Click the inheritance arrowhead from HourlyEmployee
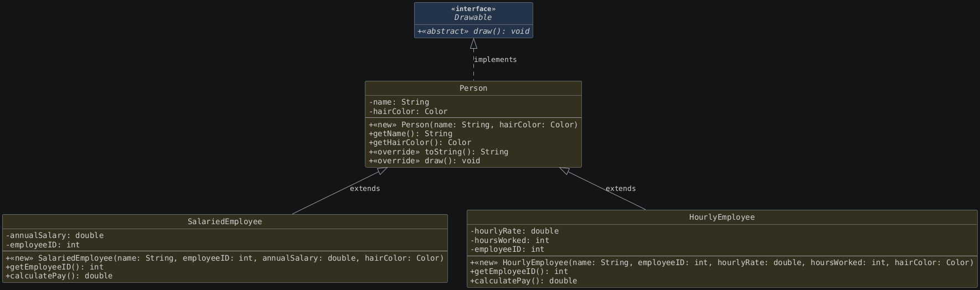Screen dimensions: 980x290 click(x=565, y=171)
